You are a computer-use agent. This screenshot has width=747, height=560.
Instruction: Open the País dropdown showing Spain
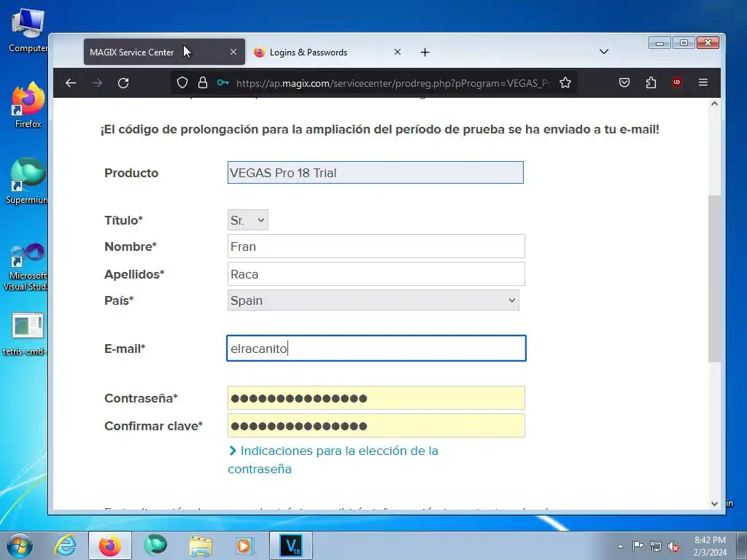pos(373,300)
